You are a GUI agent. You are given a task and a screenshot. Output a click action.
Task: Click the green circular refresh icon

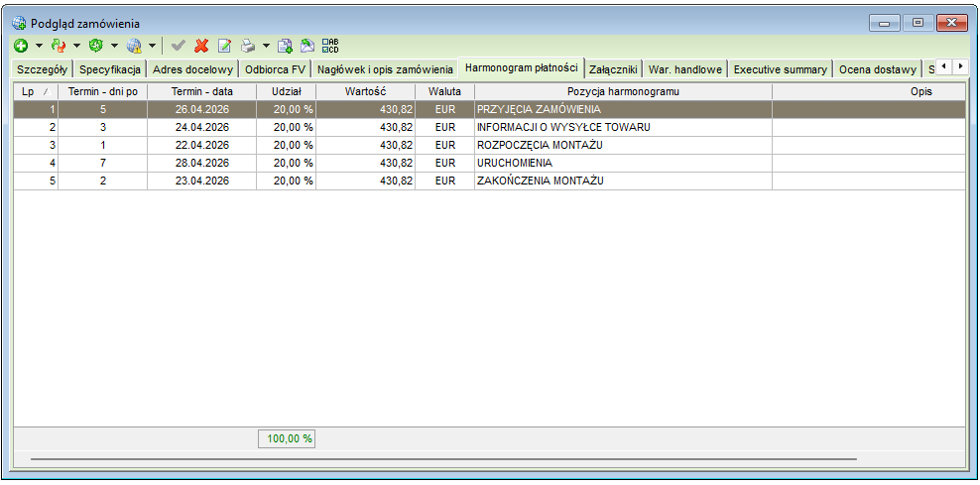(95, 46)
